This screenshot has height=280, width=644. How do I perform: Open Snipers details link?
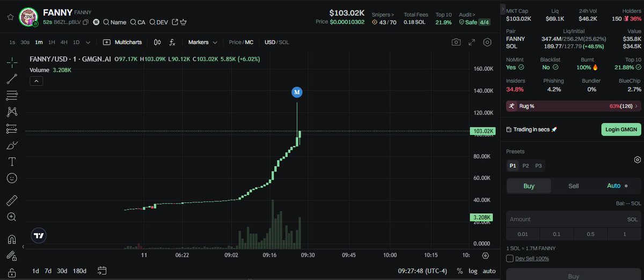coord(383,15)
